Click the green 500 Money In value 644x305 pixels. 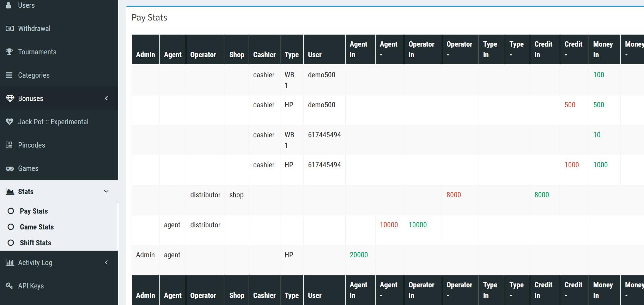[599, 105]
